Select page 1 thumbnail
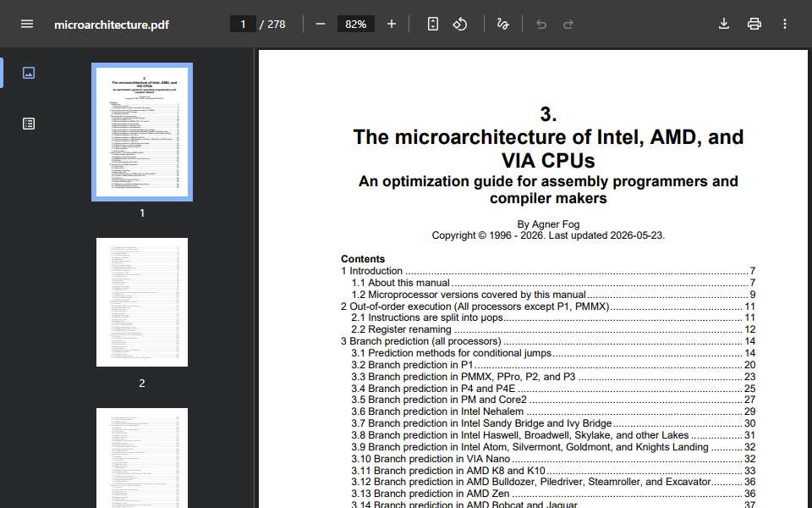Screen dimensions: 812x508 coord(142,132)
